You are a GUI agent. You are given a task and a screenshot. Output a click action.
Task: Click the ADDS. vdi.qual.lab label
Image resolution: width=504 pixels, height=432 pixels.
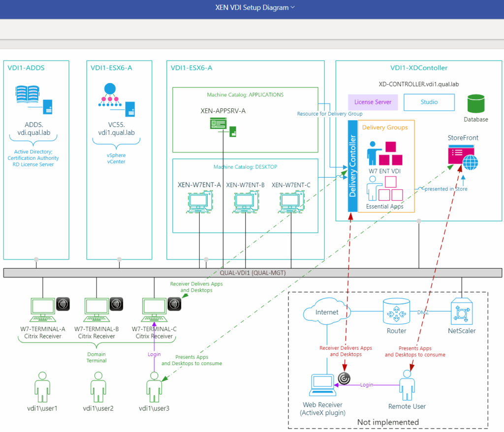coord(34,128)
